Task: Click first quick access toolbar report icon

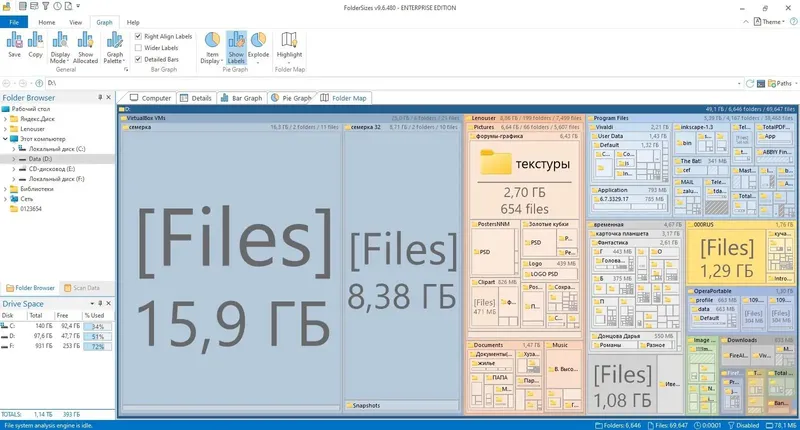Action: click(x=23, y=6)
